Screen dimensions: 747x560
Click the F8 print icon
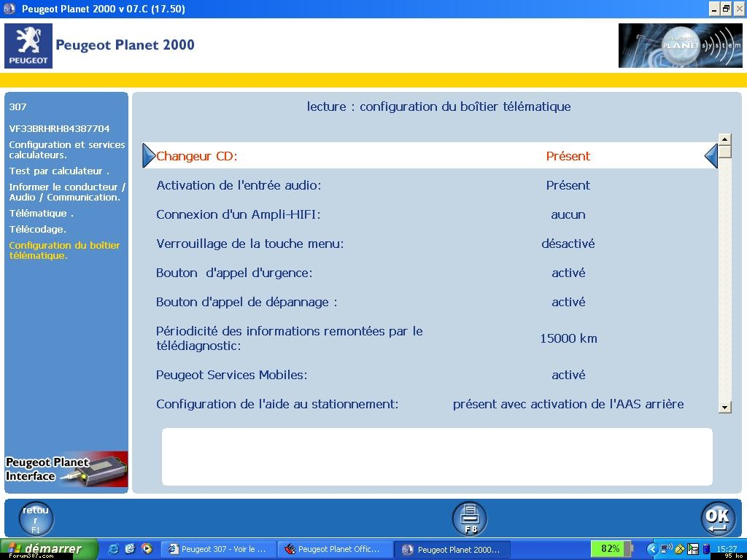click(469, 518)
